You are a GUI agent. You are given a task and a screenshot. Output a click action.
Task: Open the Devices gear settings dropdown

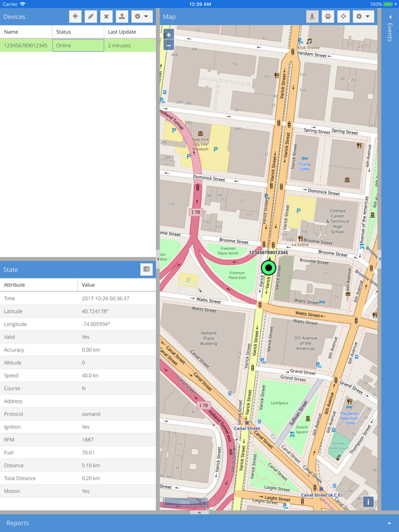pyautogui.click(x=141, y=17)
